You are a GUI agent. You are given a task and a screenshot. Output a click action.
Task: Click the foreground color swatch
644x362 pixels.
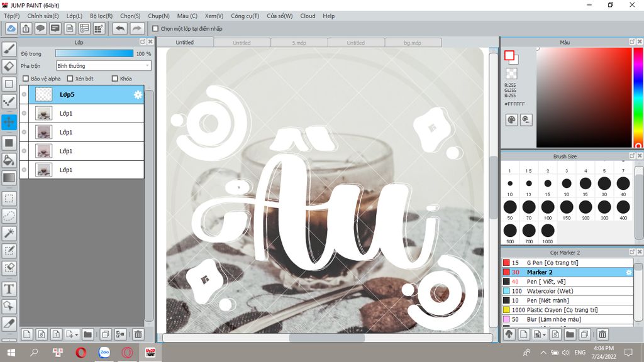click(509, 55)
